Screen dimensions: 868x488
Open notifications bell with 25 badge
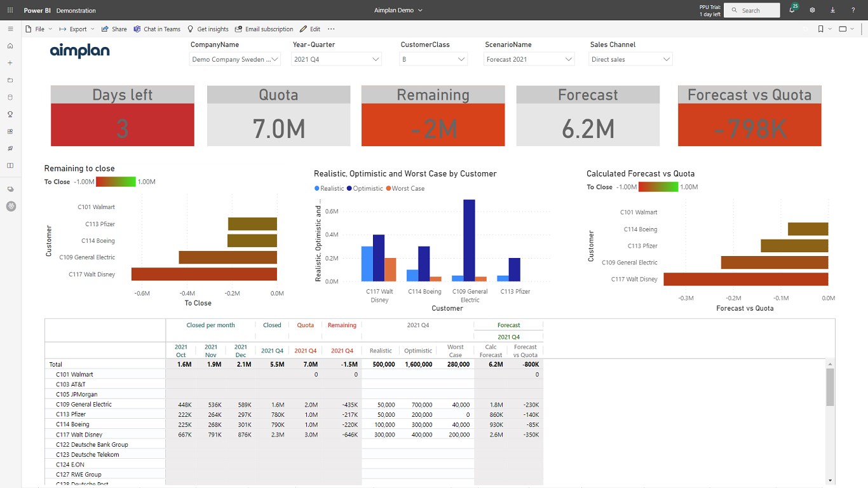pyautogui.click(x=792, y=10)
